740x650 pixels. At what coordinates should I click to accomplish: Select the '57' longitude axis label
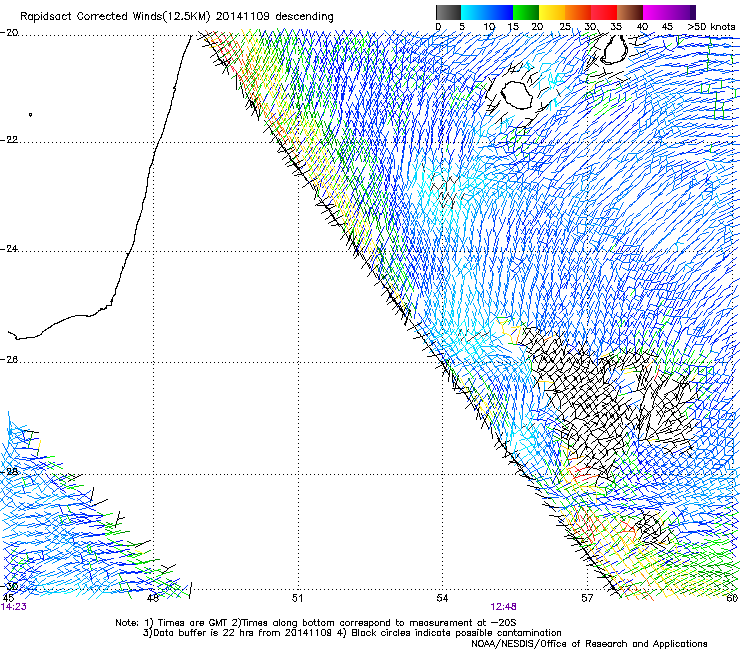pyautogui.click(x=587, y=598)
